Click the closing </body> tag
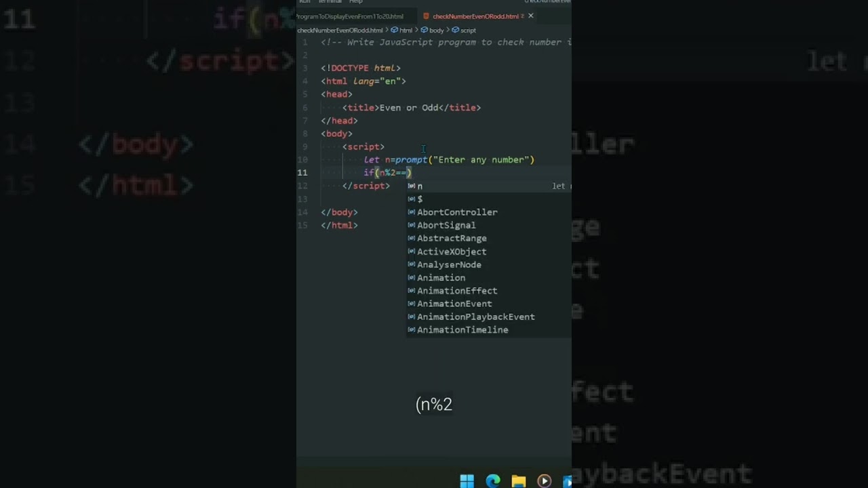 coord(339,212)
